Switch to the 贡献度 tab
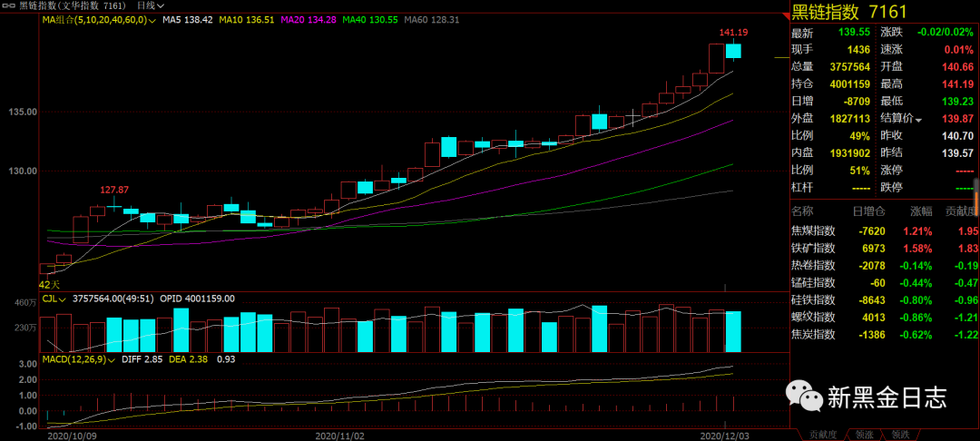The width and height of the screenshot is (980, 441). click(822, 434)
